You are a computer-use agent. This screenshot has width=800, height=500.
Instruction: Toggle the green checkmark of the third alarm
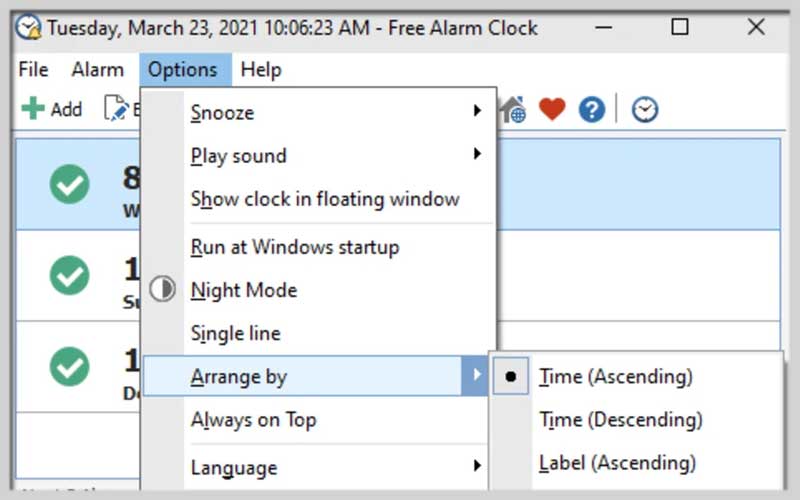(x=69, y=366)
